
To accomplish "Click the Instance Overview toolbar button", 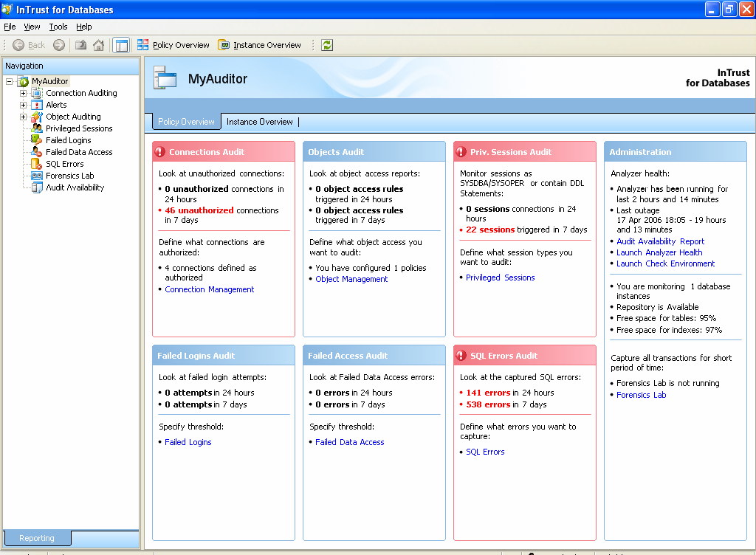I will point(259,45).
